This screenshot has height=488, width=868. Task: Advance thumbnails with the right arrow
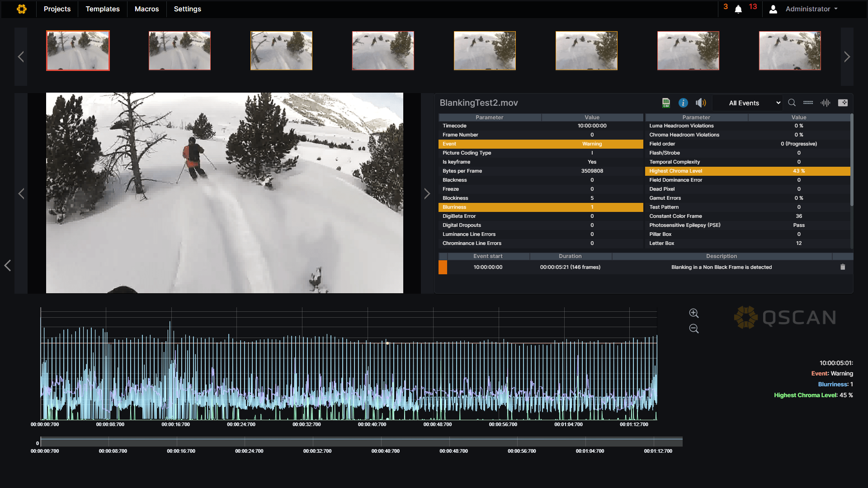[847, 56]
